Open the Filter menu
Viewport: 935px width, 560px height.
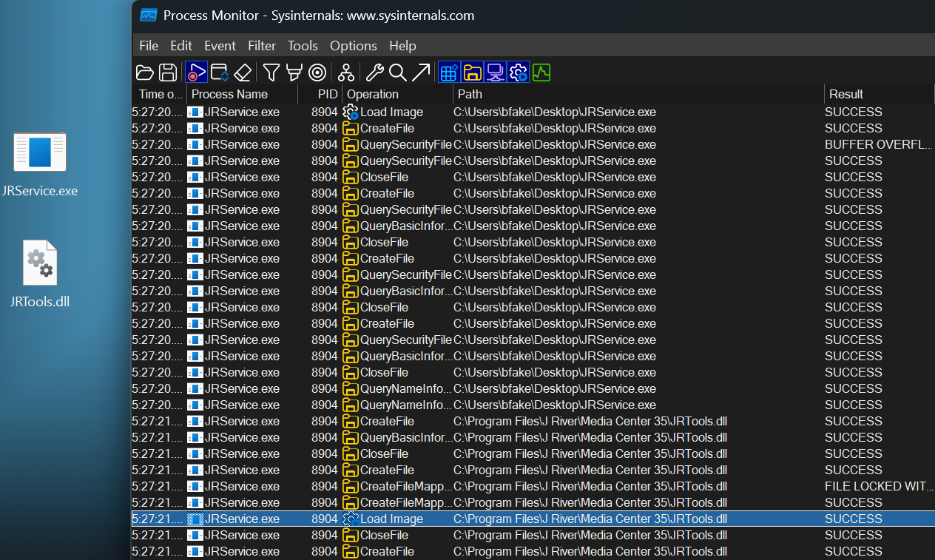(262, 45)
